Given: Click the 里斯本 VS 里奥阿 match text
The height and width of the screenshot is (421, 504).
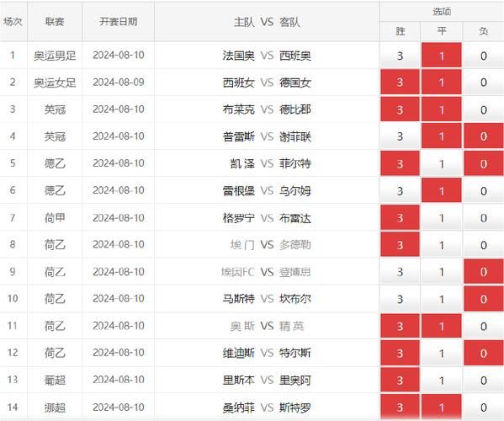Looking at the screenshot, I should click(267, 381).
